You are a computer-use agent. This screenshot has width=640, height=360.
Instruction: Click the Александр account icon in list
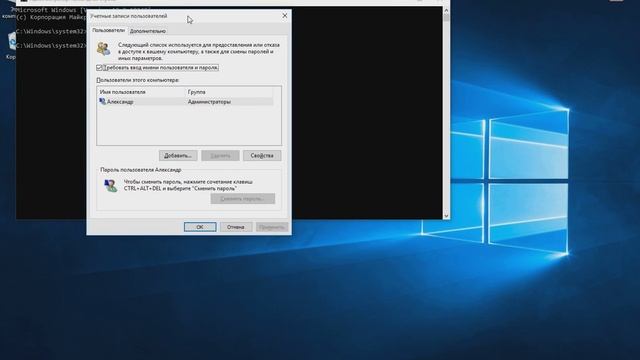tap(102, 101)
